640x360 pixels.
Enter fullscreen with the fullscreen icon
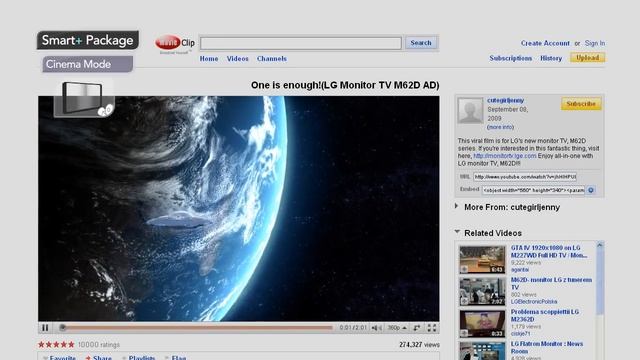pos(432,328)
